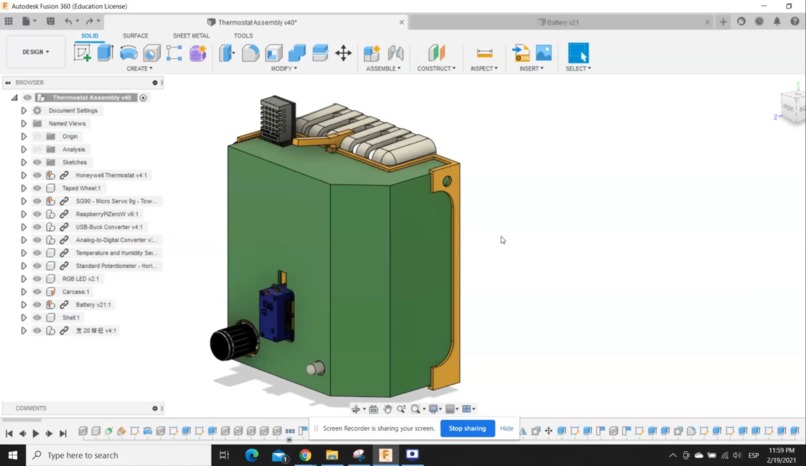
Task: Jump to the timeline beginning
Action: click(9, 433)
